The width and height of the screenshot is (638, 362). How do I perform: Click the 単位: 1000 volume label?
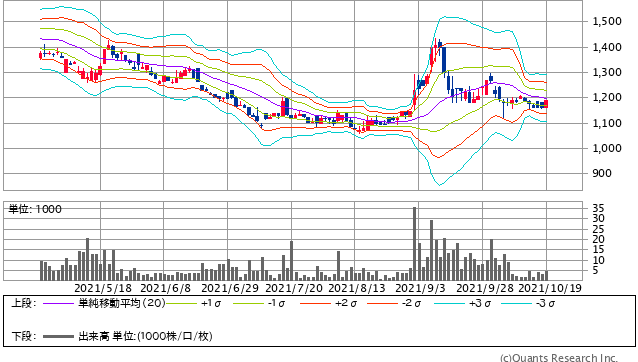35,209
